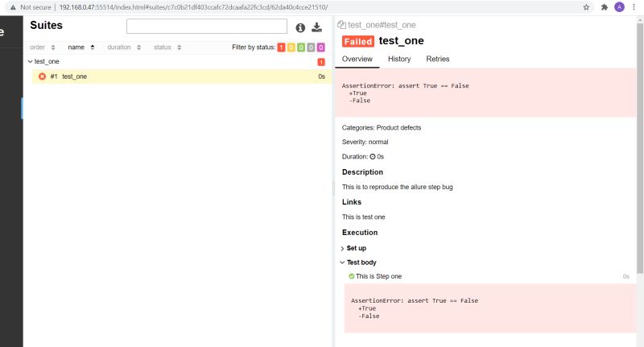The width and height of the screenshot is (644, 347).
Task: Toggle the unknown (purple) status filter
Action: click(x=320, y=48)
